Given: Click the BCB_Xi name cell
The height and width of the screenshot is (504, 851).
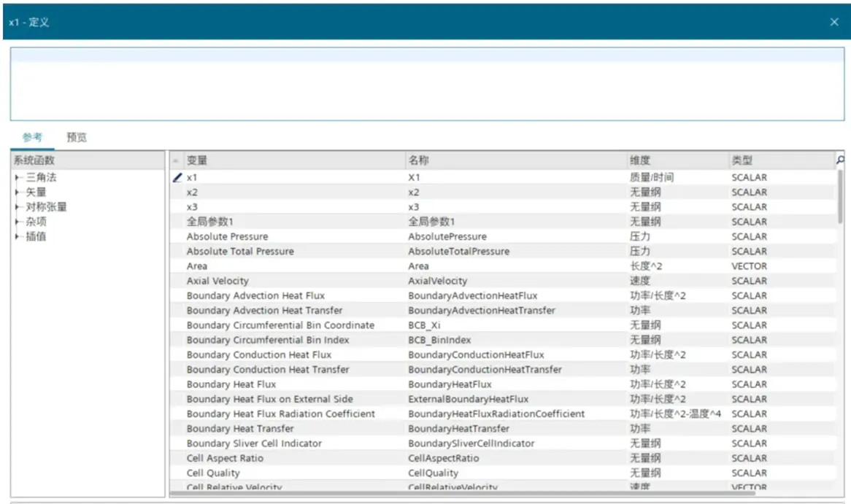Looking at the screenshot, I should (425, 325).
